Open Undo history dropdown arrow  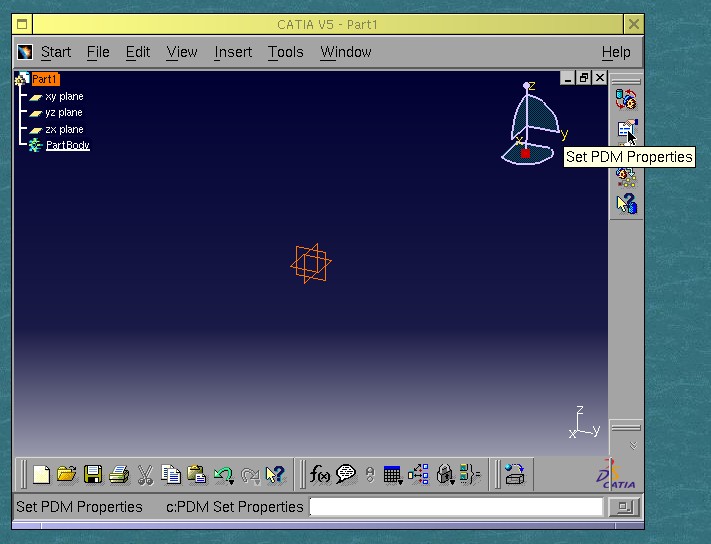pos(232,482)
